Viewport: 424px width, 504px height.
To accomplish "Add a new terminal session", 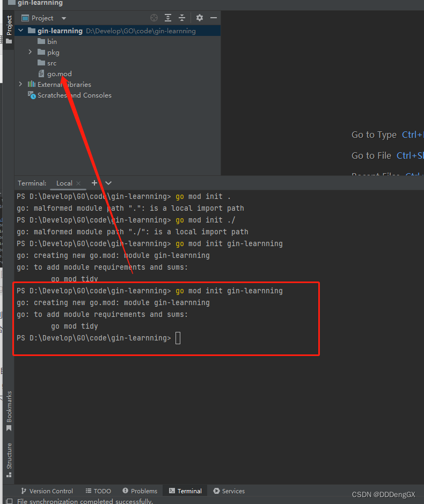I will click(94, 183).
